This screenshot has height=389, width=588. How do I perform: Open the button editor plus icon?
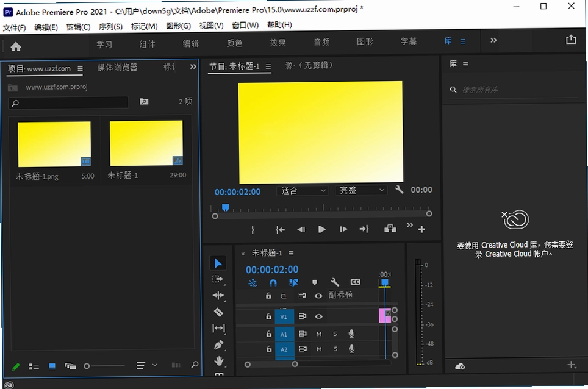(x=421, y=229)
